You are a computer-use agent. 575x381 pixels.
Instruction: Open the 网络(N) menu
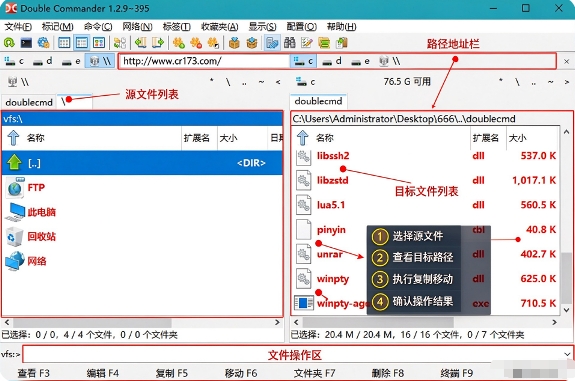click(x=138, y=27)
